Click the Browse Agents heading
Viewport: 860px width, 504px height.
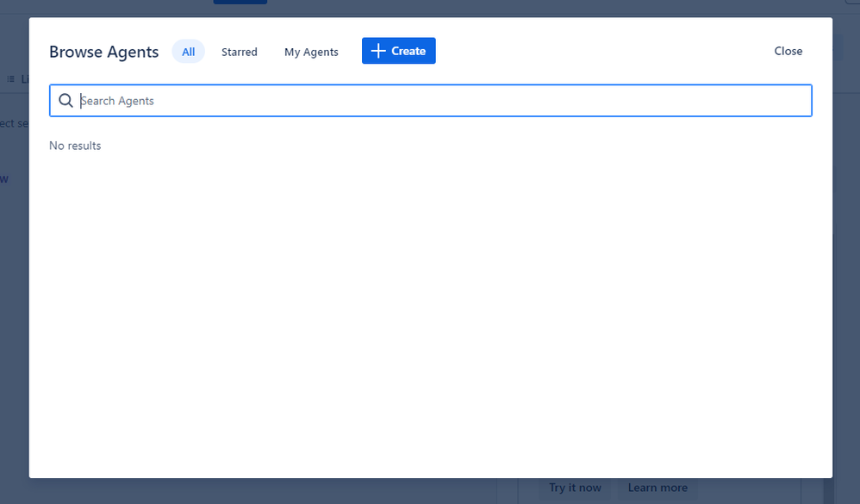point(104,52)
